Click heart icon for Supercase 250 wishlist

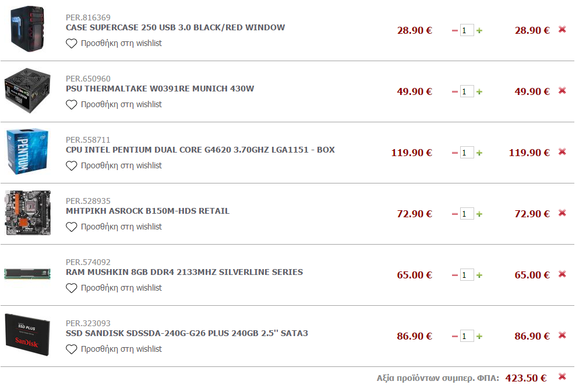71,44
